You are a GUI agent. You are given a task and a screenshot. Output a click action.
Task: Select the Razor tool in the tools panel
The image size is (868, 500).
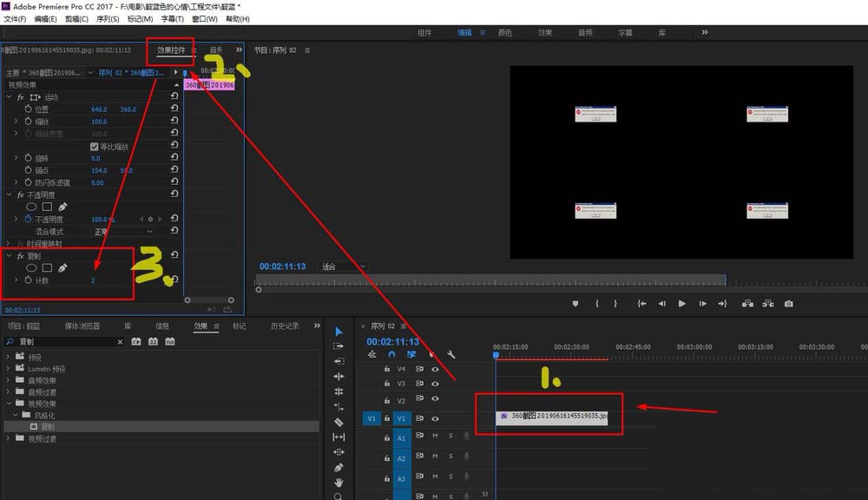(339, 422)
